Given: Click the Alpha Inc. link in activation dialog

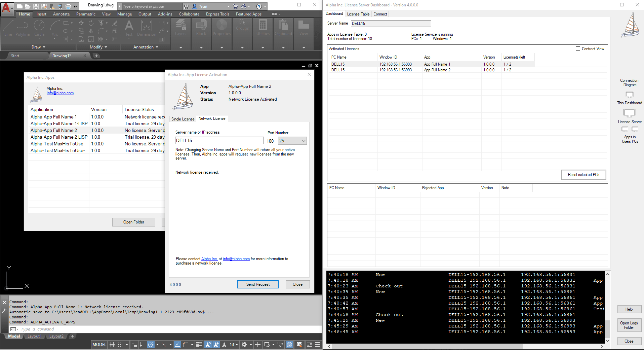Looking at the screenshot, I should (209, 259).
